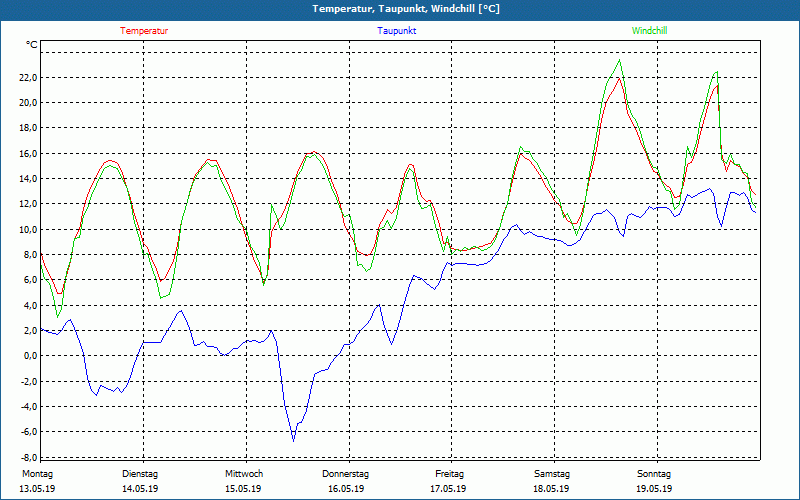The height and width of the screenshot is (500, 800).
Task: Click the Windchill peak on Samstag
Action: (x=619, y=61)
